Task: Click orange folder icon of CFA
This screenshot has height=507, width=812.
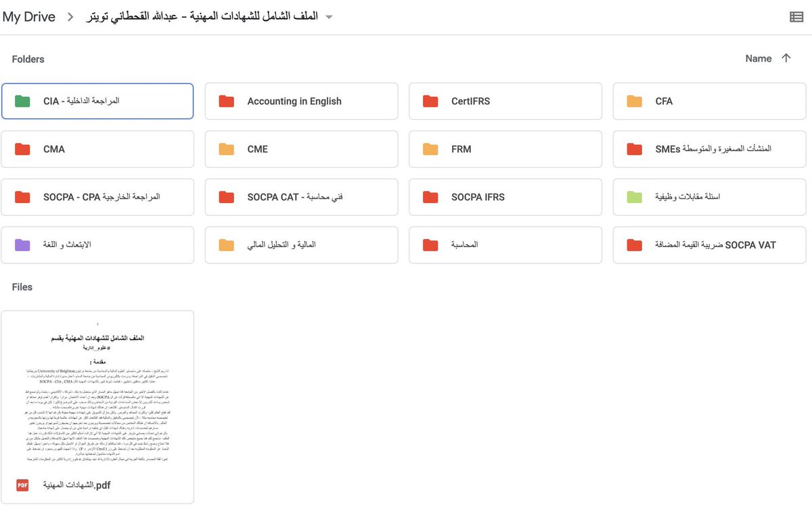Action: (634, 102)
